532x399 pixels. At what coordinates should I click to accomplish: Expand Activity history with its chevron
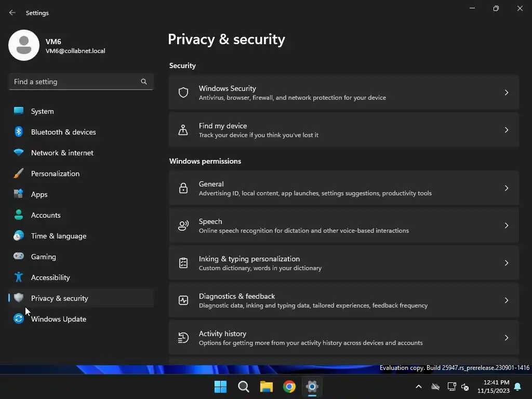506,338
